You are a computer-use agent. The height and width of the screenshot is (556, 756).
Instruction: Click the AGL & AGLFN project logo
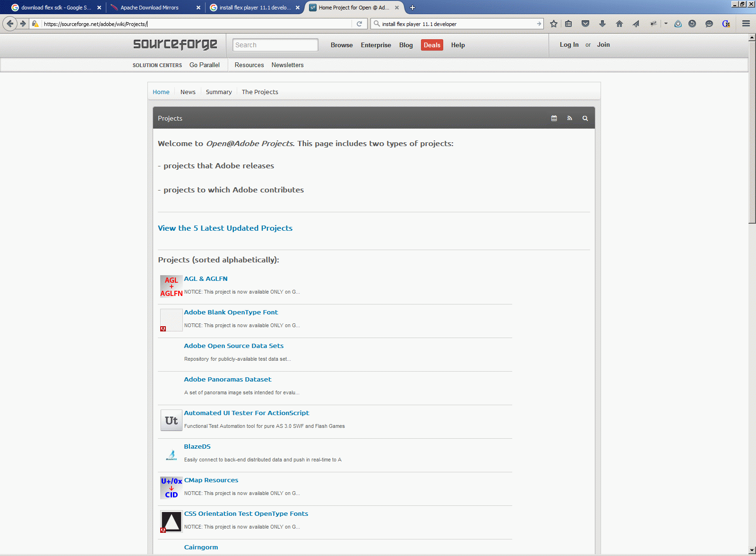pos(172,287)
